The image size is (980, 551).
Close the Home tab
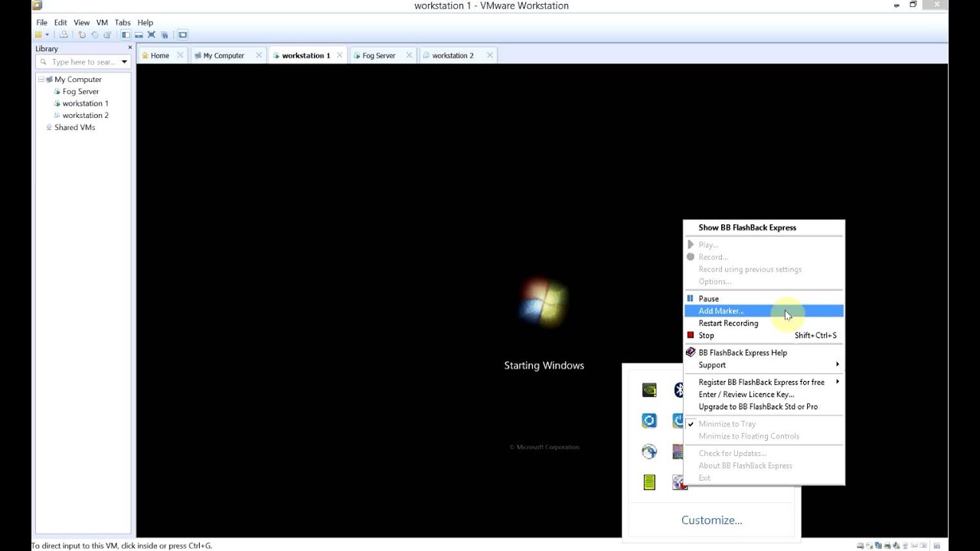pyautogui.click(x=180, y=55)
